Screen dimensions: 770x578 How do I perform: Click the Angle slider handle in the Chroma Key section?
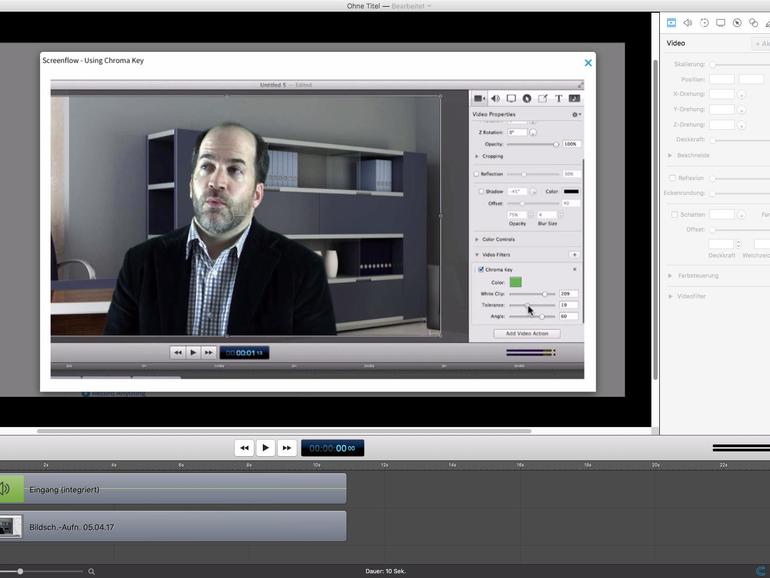(542, 317)
